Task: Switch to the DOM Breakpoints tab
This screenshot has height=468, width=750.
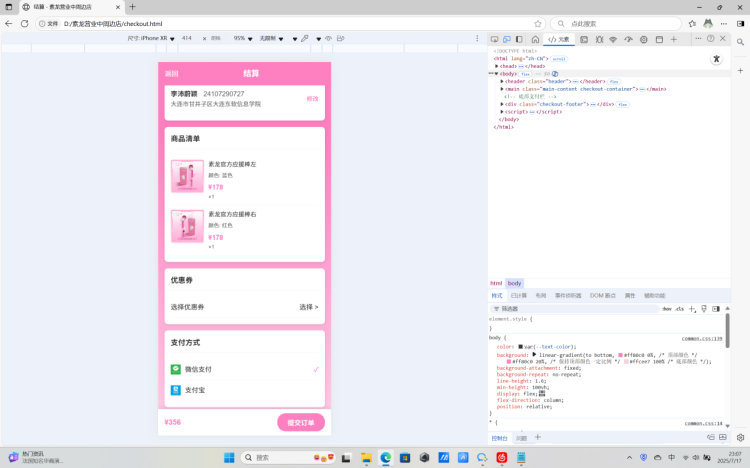Action: pyautogui.click(x=603, y=296)
